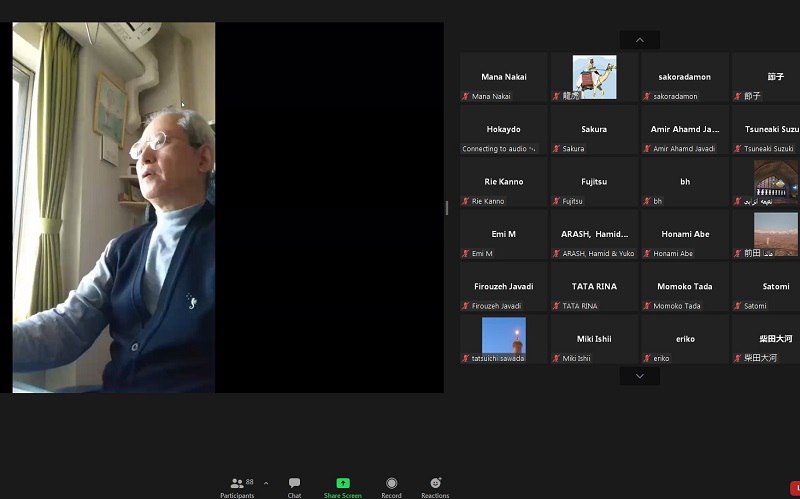Viewport: 800px width, 499px height.
Task: Select tatsuichi sawada's tower photo tile
Action: point(503,335)
